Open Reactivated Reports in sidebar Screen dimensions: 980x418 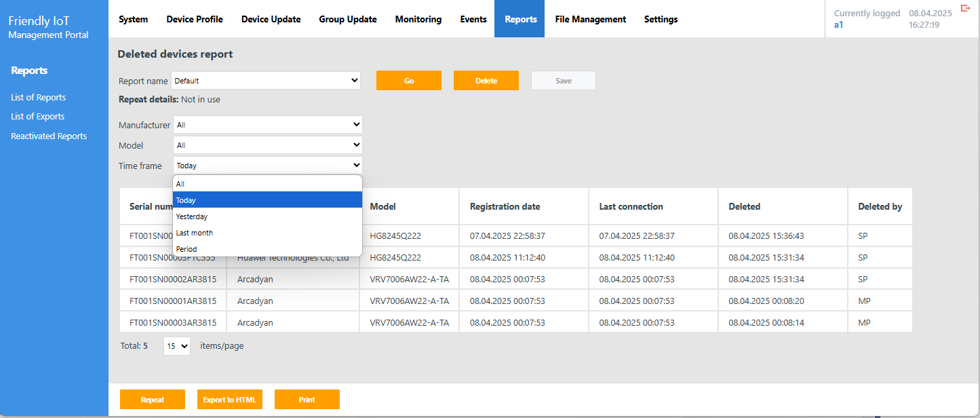(x=49, y=136)
